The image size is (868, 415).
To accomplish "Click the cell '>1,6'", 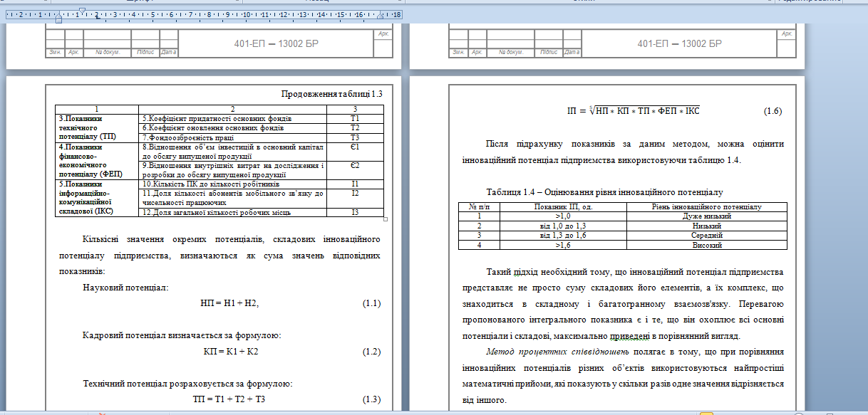I will point(564,245).
